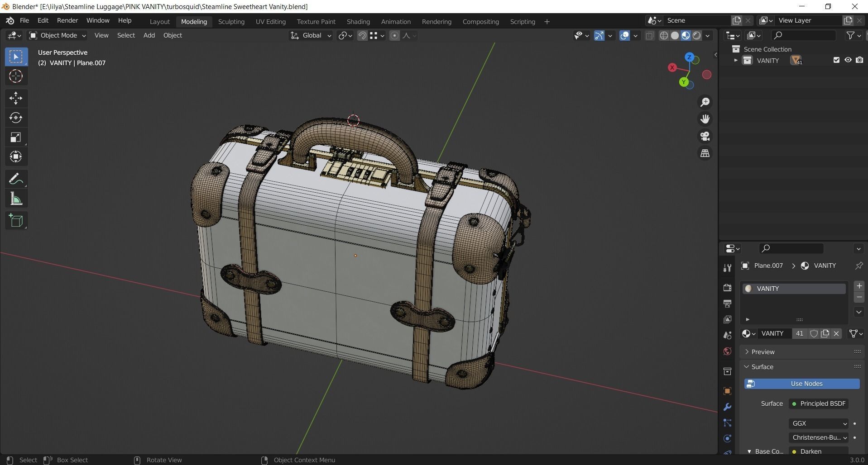Screen dimensions: 868x465
Task: Open the GGX distribution dropdown
Action: tap(819, 423)
